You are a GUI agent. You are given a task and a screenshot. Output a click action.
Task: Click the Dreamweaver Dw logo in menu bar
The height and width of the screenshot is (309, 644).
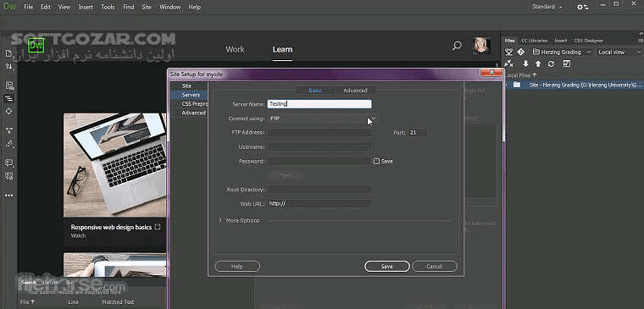9,7
